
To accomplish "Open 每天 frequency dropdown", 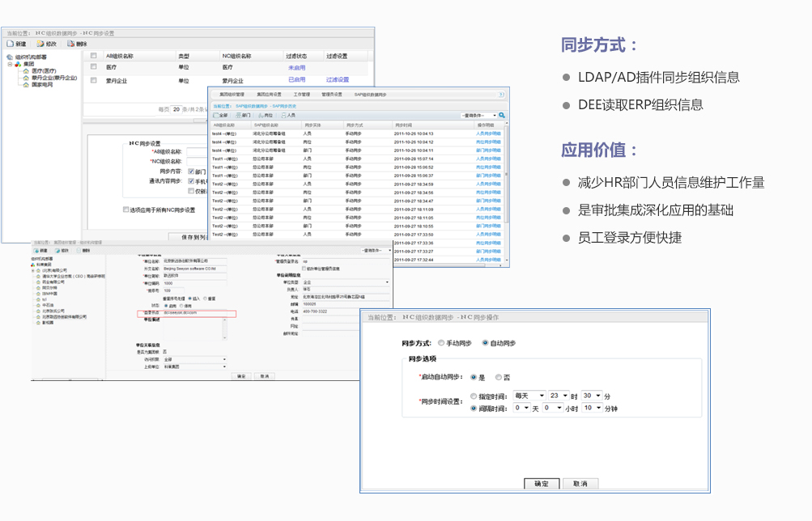I will pos(529,396).
